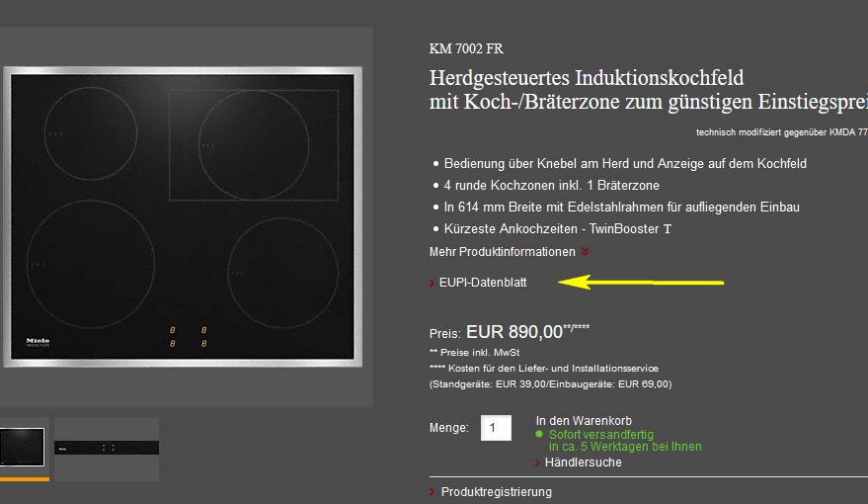Click text in ca. 5 Werktagen bei Ihnen
The height and width of the screenshot is (504, 868).
625,447
